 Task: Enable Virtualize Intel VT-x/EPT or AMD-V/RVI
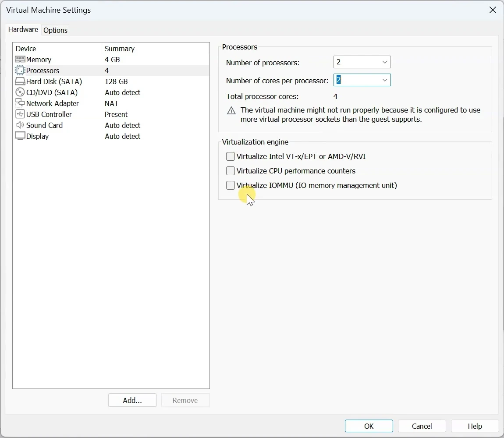(x=231, y=156)
